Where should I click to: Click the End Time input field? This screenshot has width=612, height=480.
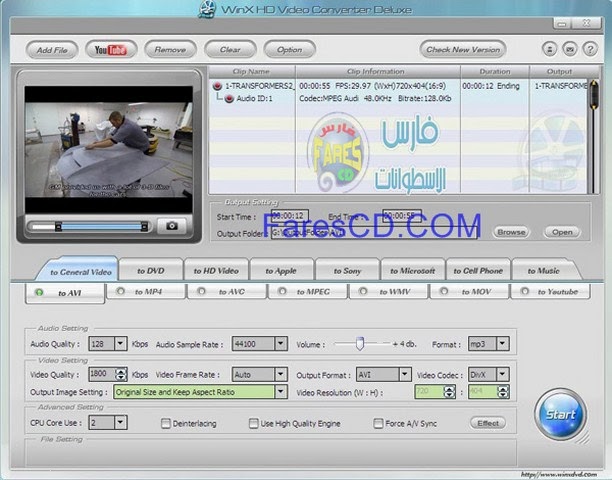click(x=402, y=216)
